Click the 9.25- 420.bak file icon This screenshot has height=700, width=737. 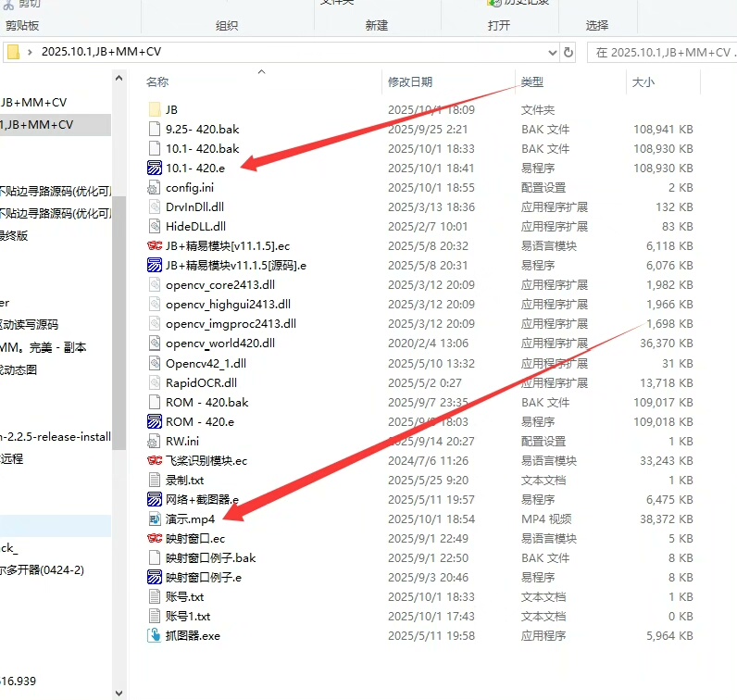[155, 129]
